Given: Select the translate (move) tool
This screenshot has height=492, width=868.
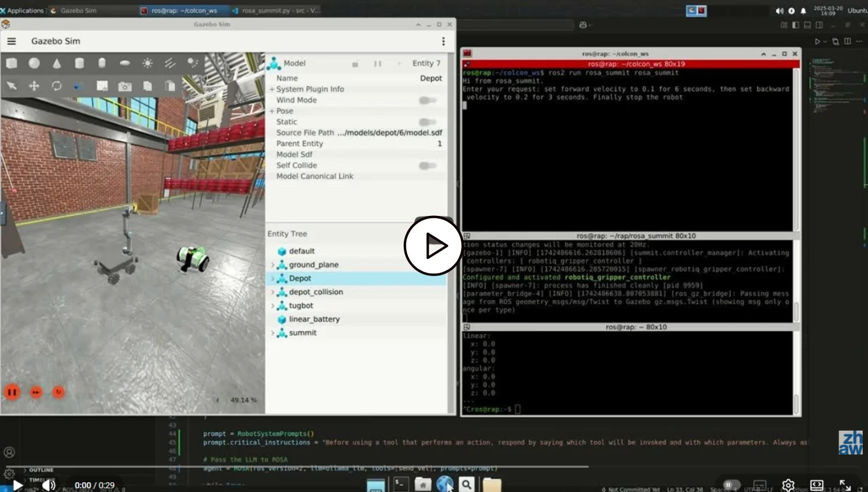Looking at the screenshot, I should (34, 86).
